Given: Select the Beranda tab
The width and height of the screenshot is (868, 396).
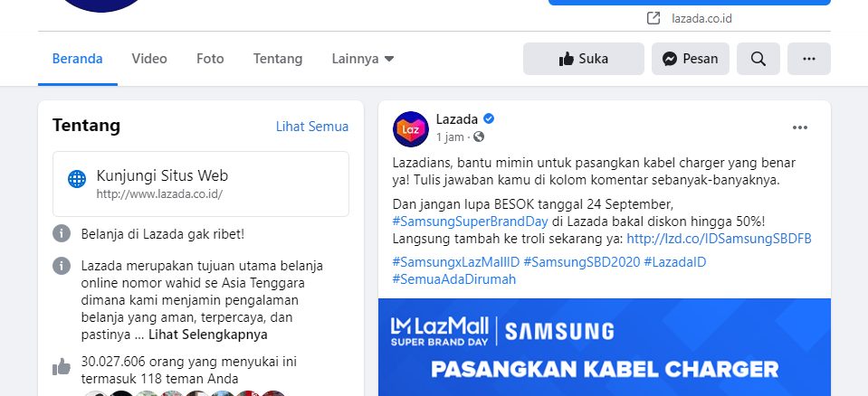Looking at the screenshot, I should 78,59.
